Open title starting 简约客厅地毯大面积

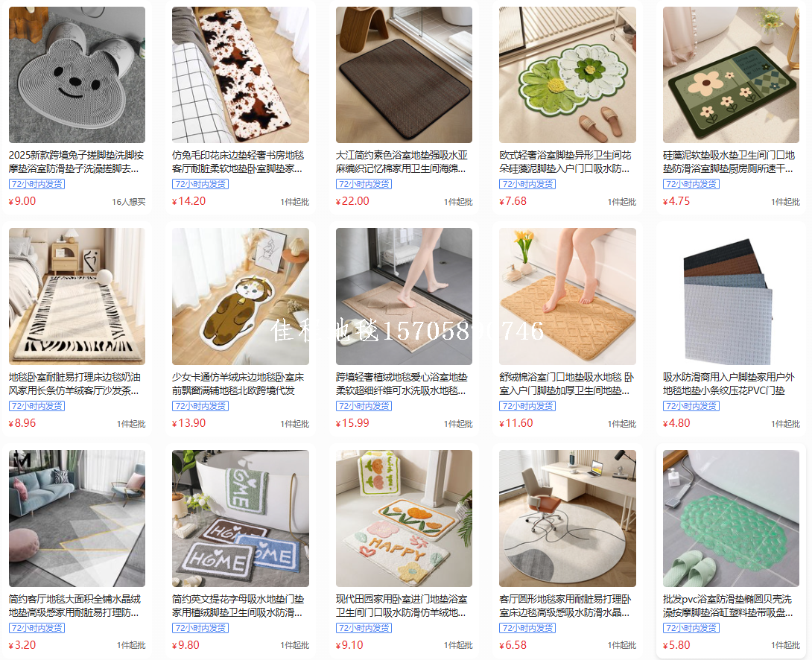[x=74, y=606]
